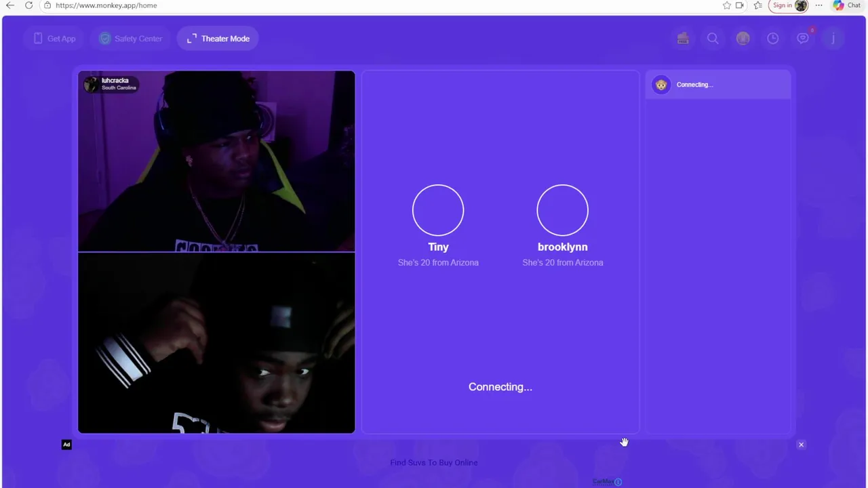Click the center Connecting... status text
Viewport: 868px width, 488px height.
click(x=500, y=387)
